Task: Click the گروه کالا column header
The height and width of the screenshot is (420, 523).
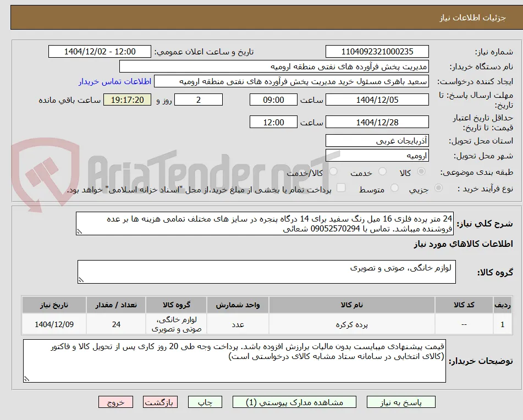Action: (177, 305)
